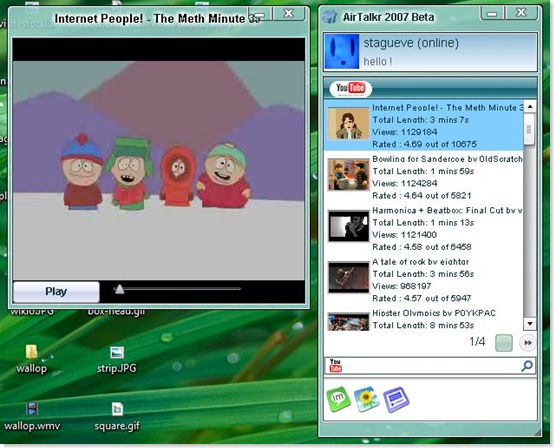Open the green IM chat icon
Screen dimensions: 554x448
click(338, 399)
